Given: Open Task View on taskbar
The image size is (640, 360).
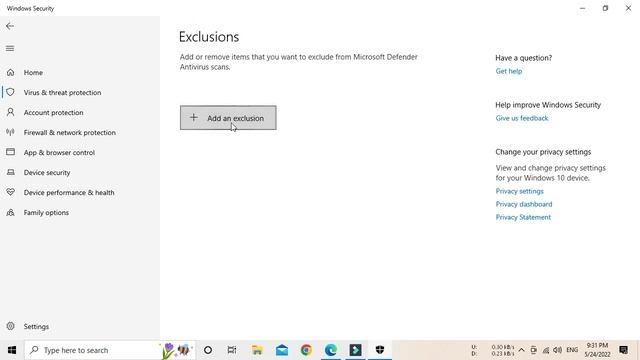Looking at the screenshot, I should (232, 350).
